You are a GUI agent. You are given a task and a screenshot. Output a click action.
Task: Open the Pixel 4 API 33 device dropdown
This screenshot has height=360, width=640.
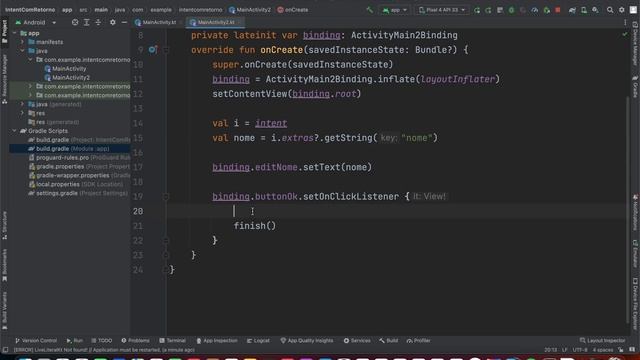coord(442,10)
